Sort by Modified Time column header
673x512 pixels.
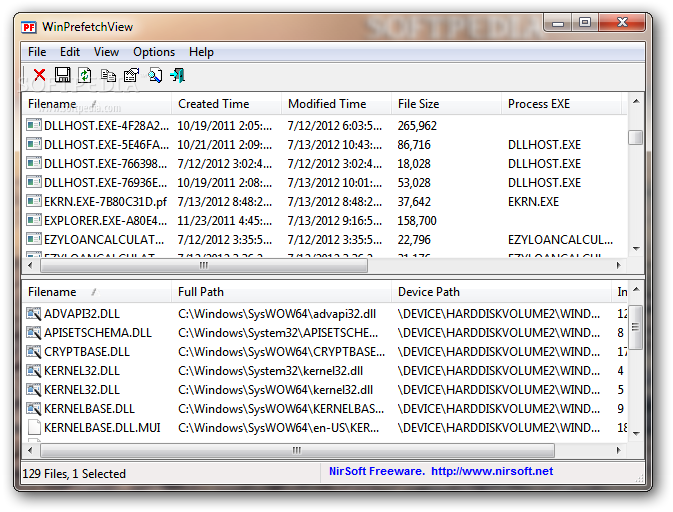[336, 104]
